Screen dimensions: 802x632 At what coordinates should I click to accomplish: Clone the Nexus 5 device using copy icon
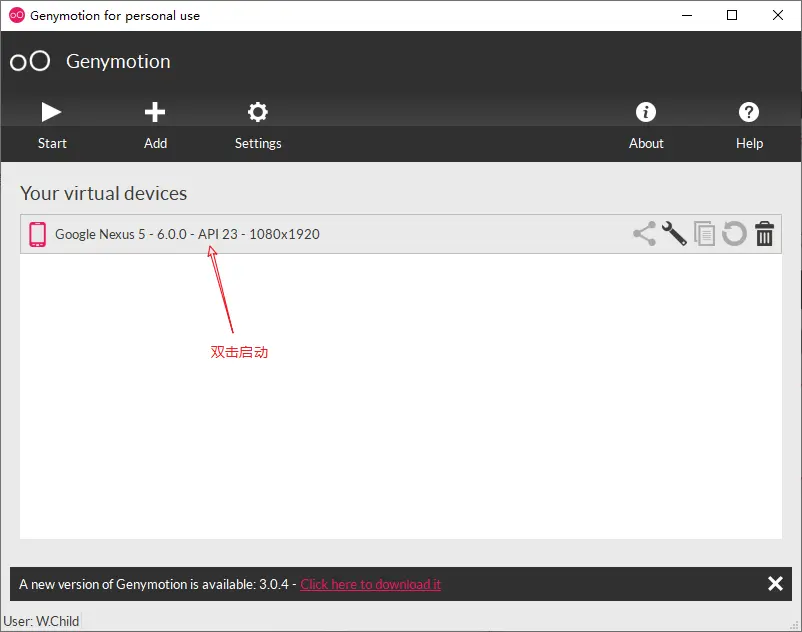(x=704, y=234)
